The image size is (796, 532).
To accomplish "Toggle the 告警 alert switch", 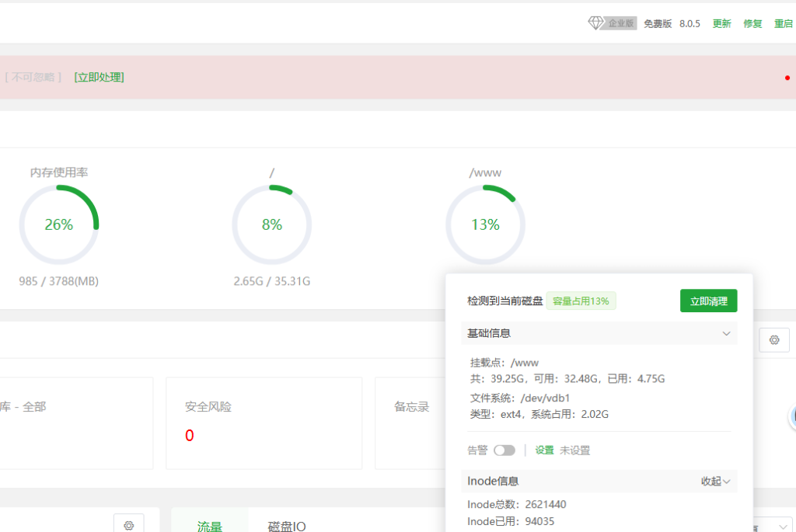I will [x=504, y=450].
